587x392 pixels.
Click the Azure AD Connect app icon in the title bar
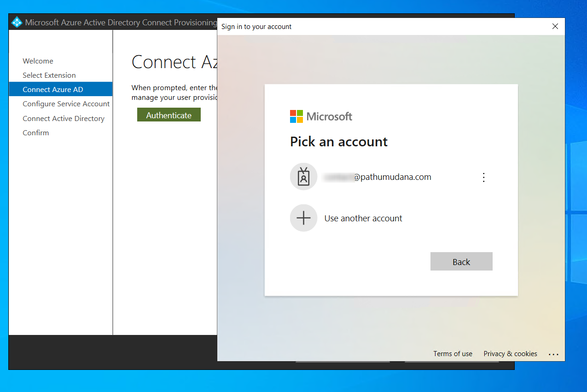coord(17,22)
